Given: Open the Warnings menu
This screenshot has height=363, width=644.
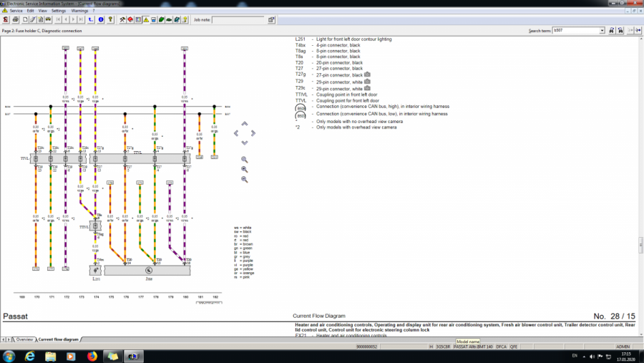Looking at the screenshot, I should [x=79, y=11].
